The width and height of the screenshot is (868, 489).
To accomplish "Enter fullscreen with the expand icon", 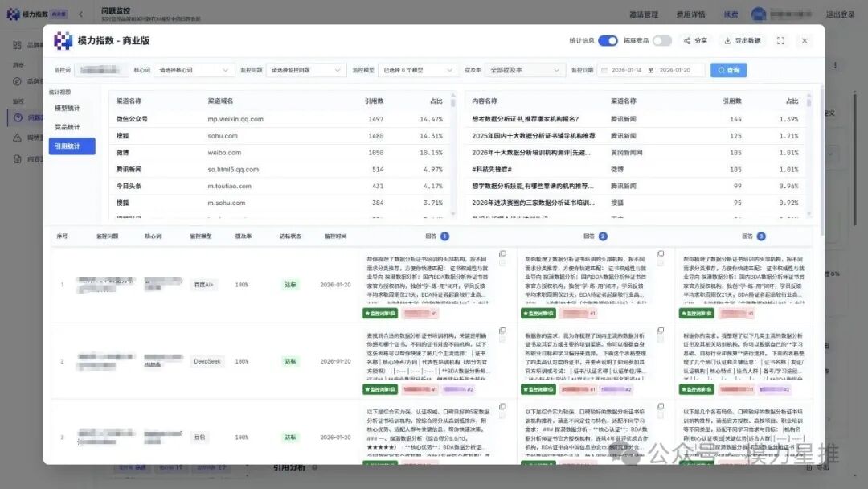I will pos(780,41).
